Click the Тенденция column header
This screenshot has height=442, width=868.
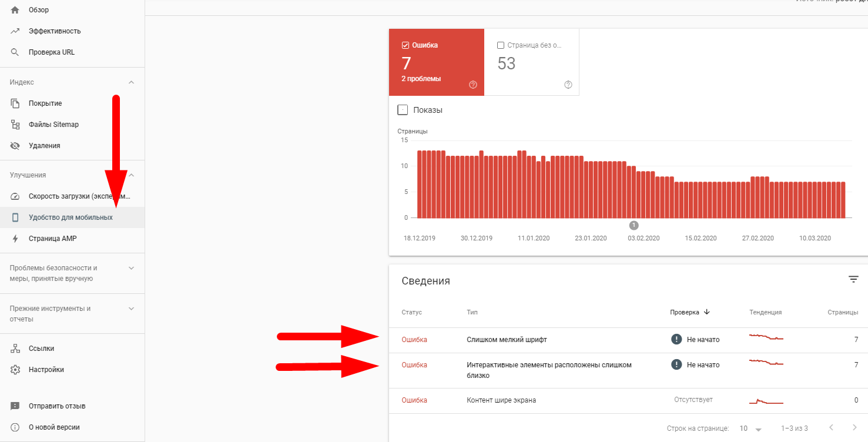(766, 312)
